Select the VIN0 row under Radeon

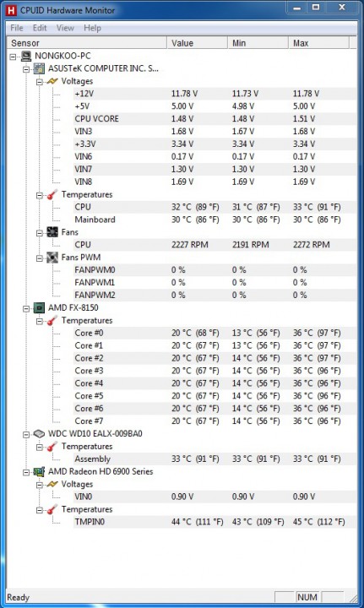pyautogui.click(x=215, y=497)
